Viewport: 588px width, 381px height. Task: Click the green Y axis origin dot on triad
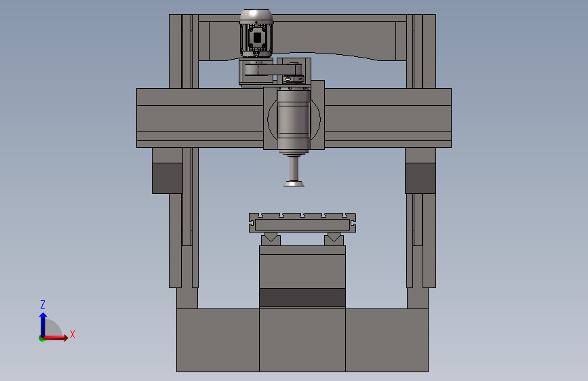[x=41, y=339]
